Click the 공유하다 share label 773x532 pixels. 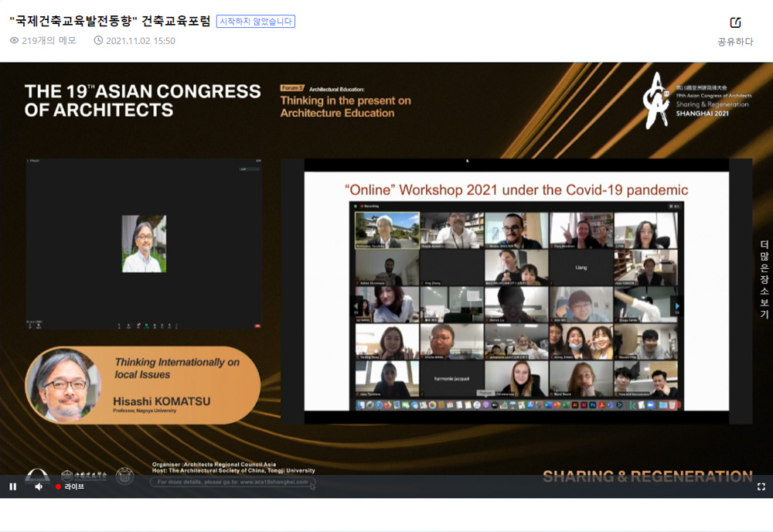(735, 42)
